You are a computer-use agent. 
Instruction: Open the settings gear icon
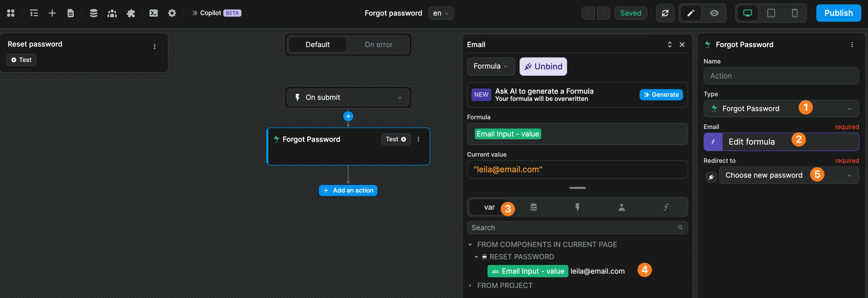click(172, 13)
